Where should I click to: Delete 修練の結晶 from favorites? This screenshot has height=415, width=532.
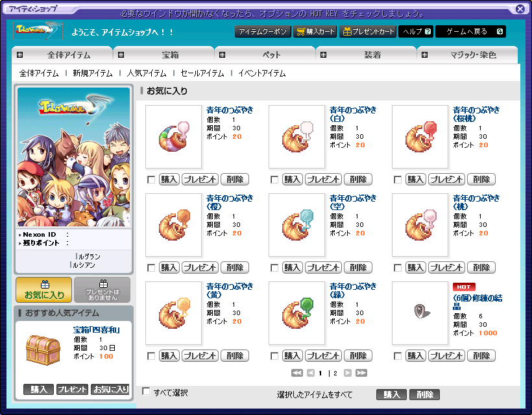pyautogui.click(x=481, y=355)
